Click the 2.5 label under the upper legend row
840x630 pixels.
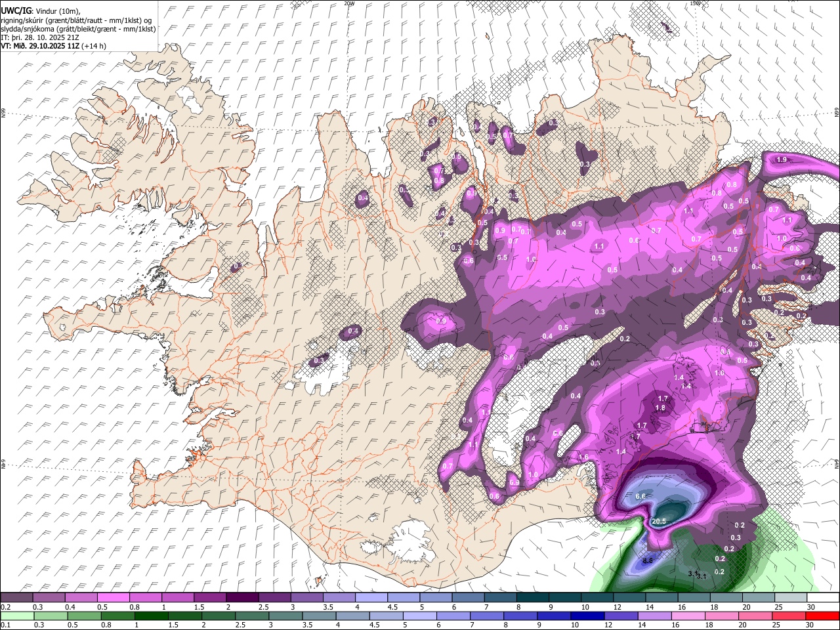point(264,607)
